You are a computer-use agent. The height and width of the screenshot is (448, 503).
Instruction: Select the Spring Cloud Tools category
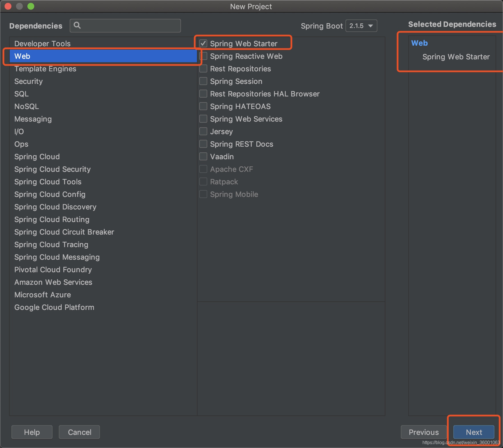(x=103, y=181)
